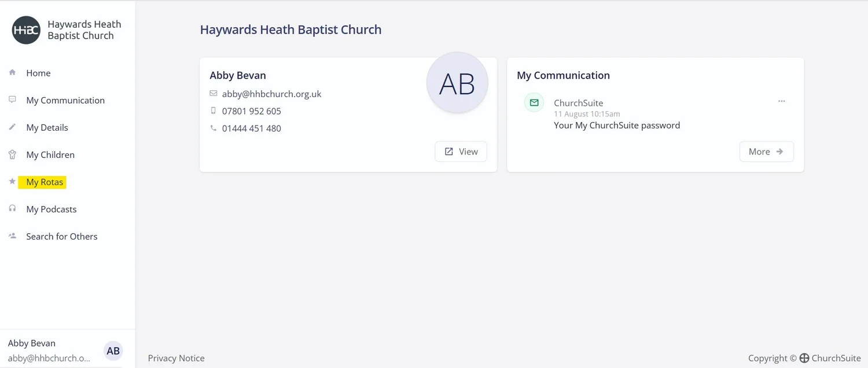Click the mobile phone icon beside 07801 952 605
The height and width of the screenshot is (368, 868).
click(x=214, y=111)
